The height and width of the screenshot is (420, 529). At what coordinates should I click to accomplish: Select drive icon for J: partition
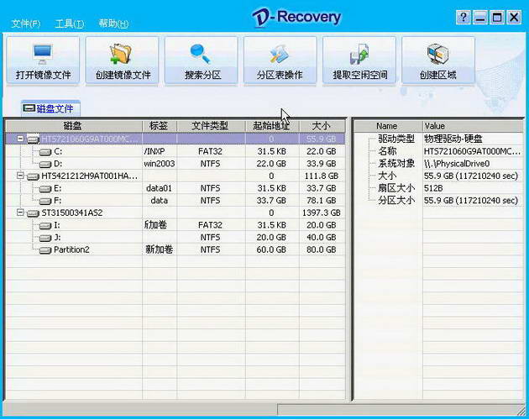click(45, 238)
